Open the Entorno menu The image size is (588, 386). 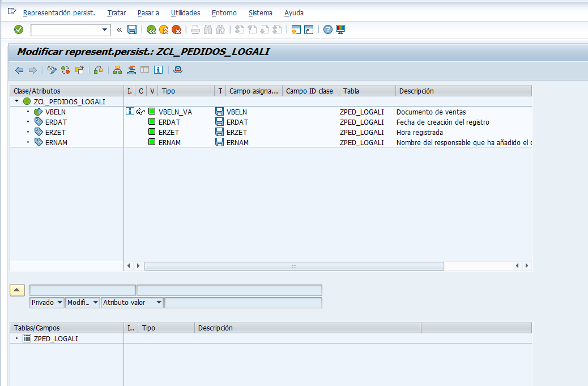224,13
